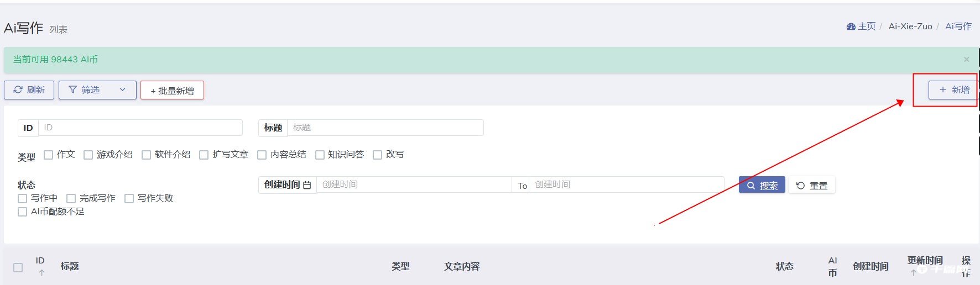Tick the 知识问答 checkbox
The image size is (980, 285).
pos(320,155)
